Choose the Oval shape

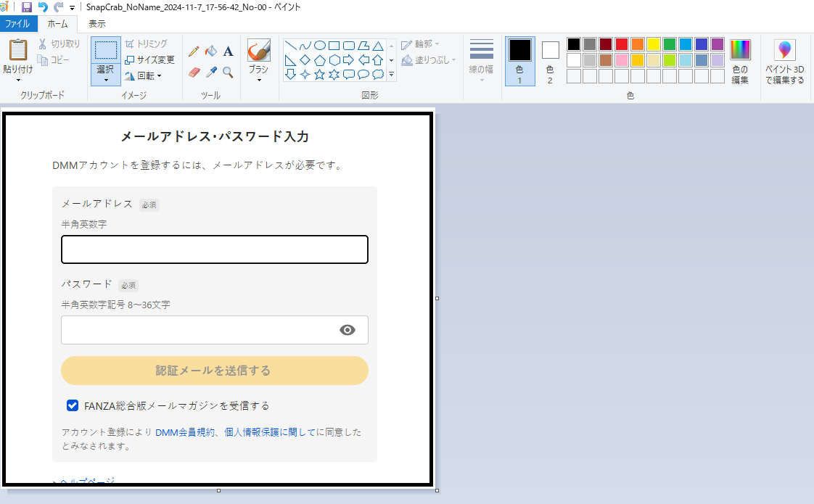coord(320,45)
